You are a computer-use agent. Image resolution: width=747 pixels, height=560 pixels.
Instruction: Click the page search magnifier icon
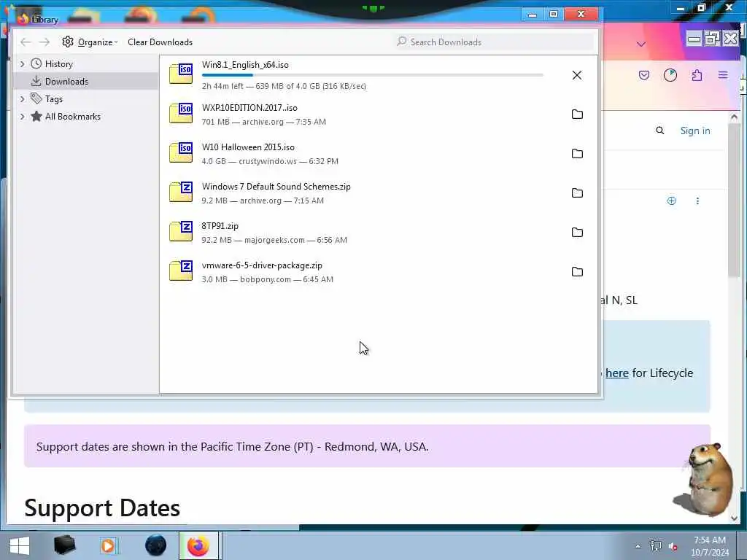click(659, 131)
